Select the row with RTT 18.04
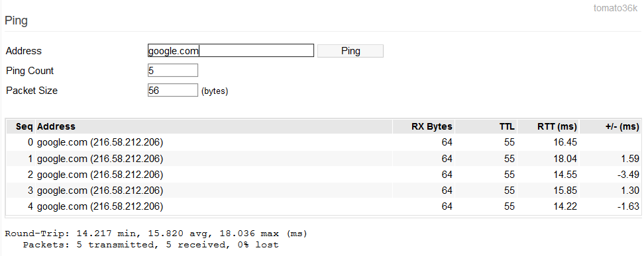644x256 pixels. [x=323, y=158]
